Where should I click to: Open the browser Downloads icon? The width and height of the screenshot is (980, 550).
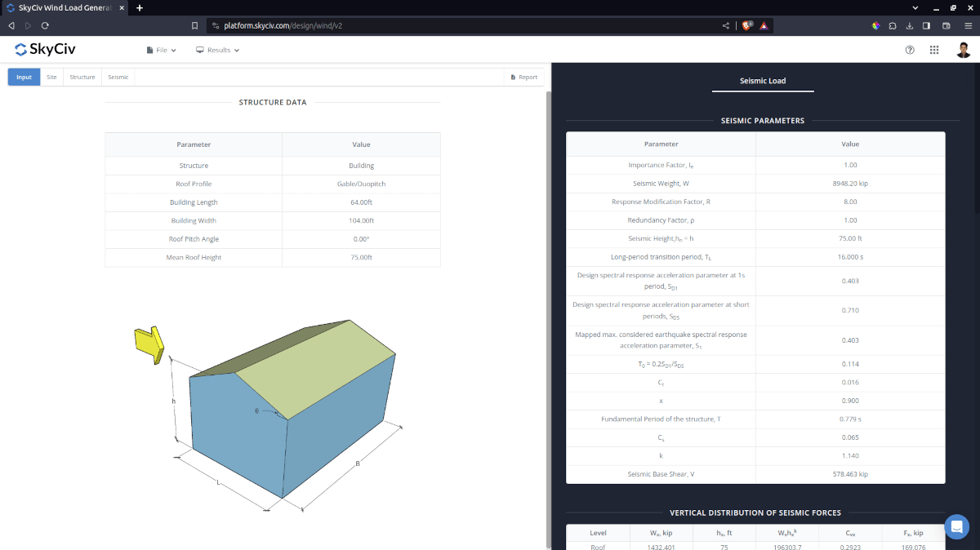(x=909, y=25)
